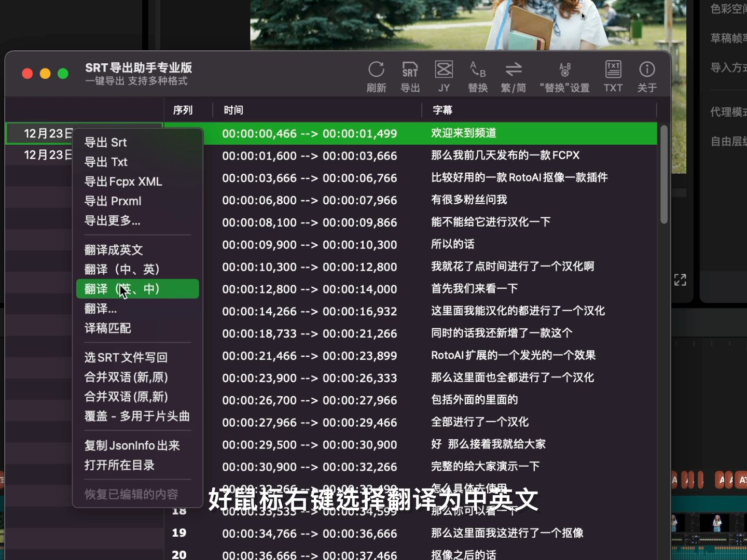Select subtitle 有很多粉丝问我
Viewport: 747px width, 560px height.
pos(469,200)
